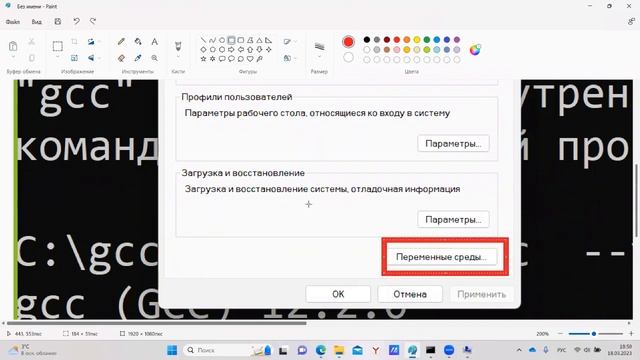The image size is (640, 360).
Task: Select the Oval shape
Action: [222, 40]
